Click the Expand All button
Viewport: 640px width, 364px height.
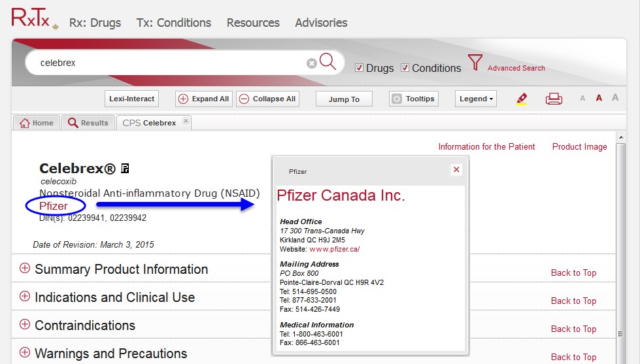[x=204, y=99]
